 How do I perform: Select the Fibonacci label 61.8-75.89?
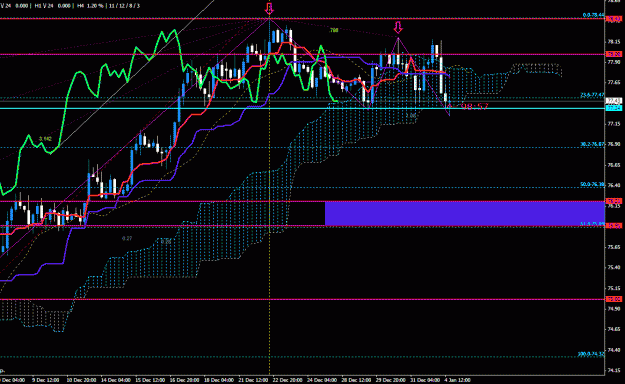[x=592, y=224]
